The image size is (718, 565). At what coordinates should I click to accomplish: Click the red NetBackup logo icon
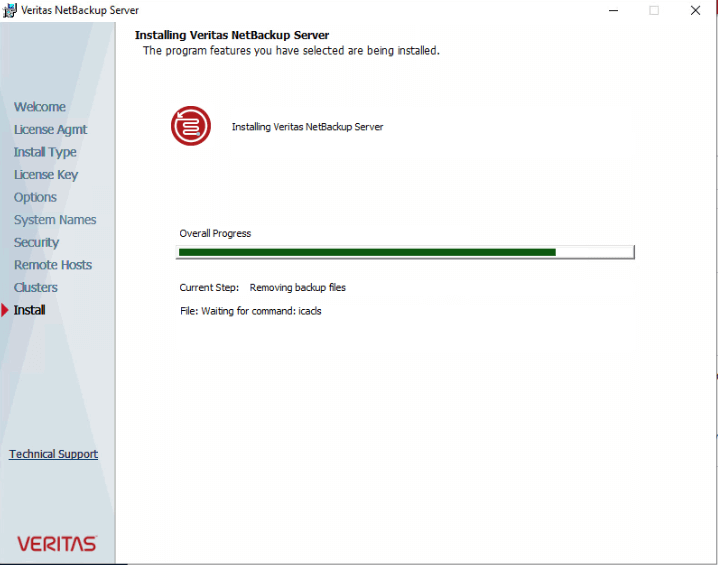(x=191, y=126)
